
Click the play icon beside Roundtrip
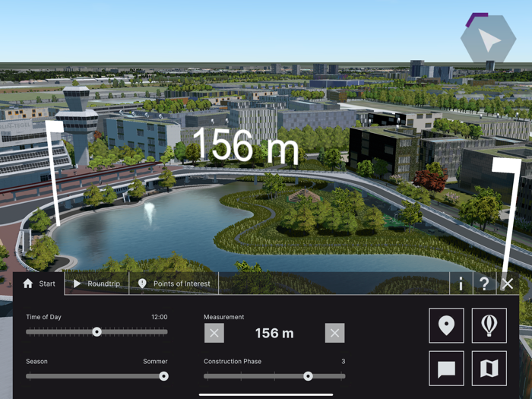[x=77, y=283]
